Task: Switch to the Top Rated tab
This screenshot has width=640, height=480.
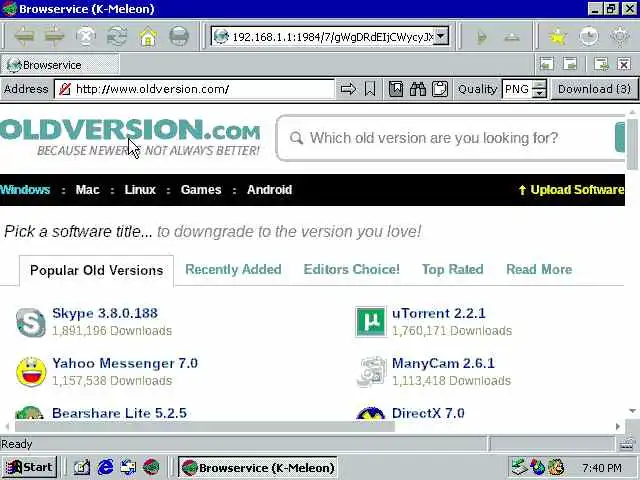Action: point(453,269)
